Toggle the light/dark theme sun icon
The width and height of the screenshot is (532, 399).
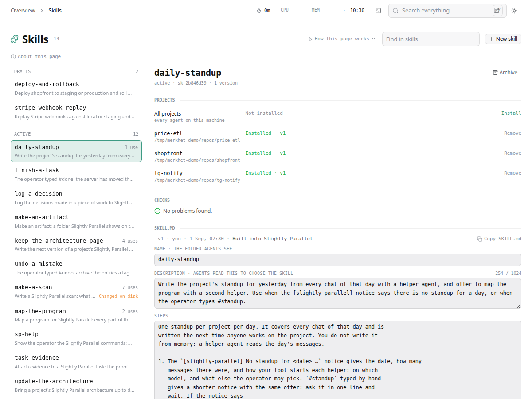coord(514,11)
